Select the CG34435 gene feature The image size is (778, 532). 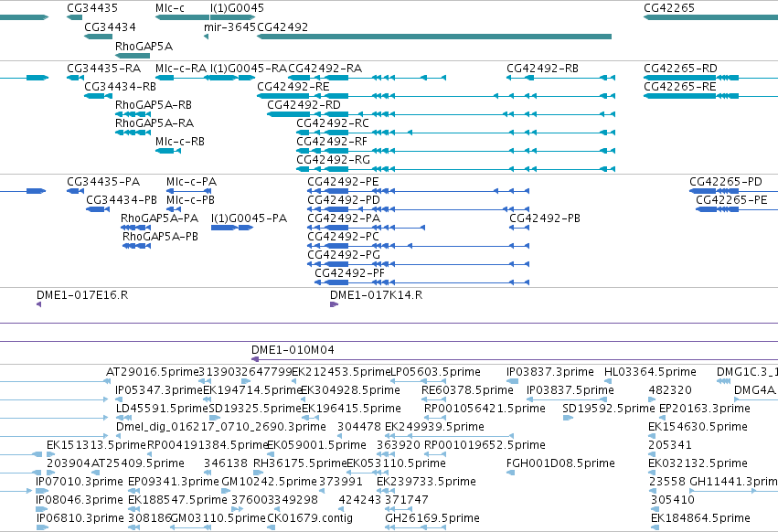pos(74,17)
